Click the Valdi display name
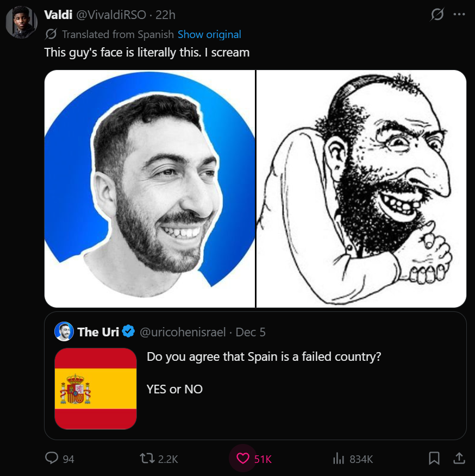The width and height of the screenshot is (475, 476). point(58,15)
